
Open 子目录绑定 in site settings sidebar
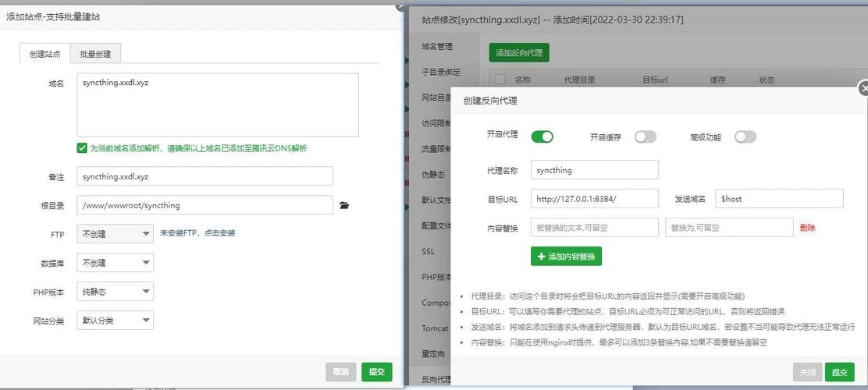coord(441,72)
